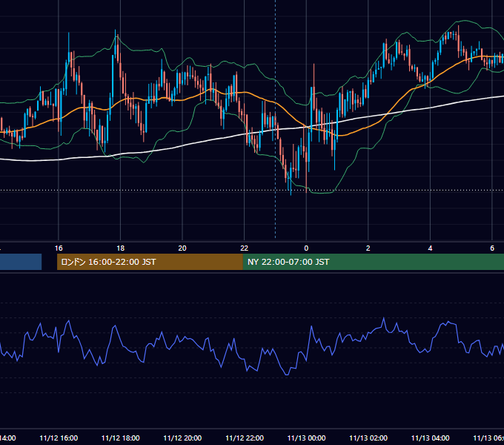Click the 11/12 18:00 date label
The image size is (504, 445).
[121, 438]
